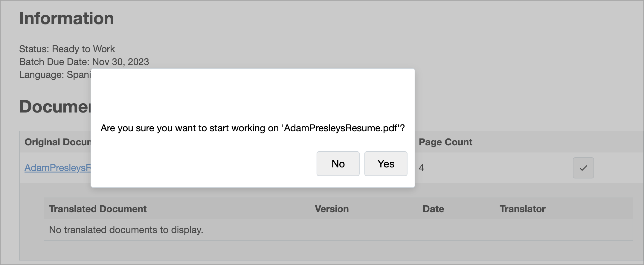Click the Page Count column header

(445, 142)
